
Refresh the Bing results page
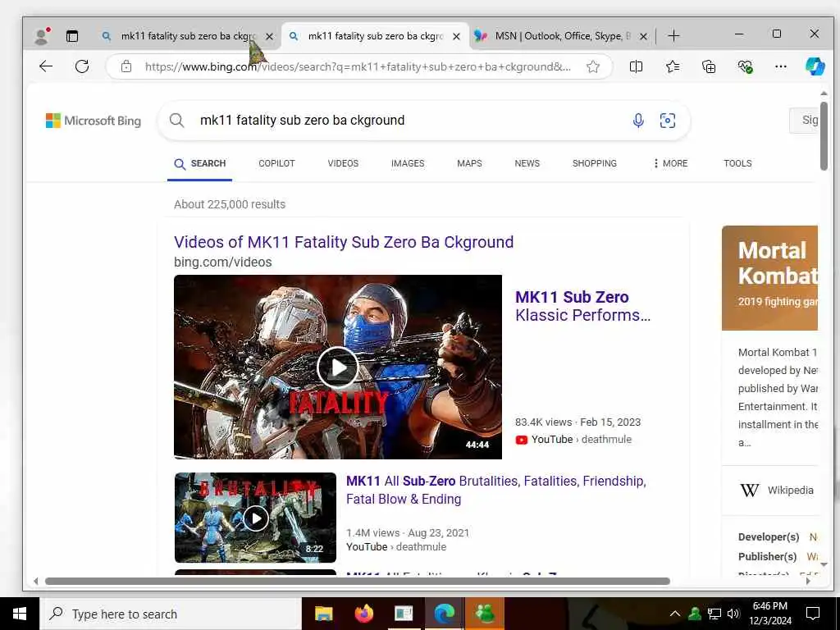(82, 66)
